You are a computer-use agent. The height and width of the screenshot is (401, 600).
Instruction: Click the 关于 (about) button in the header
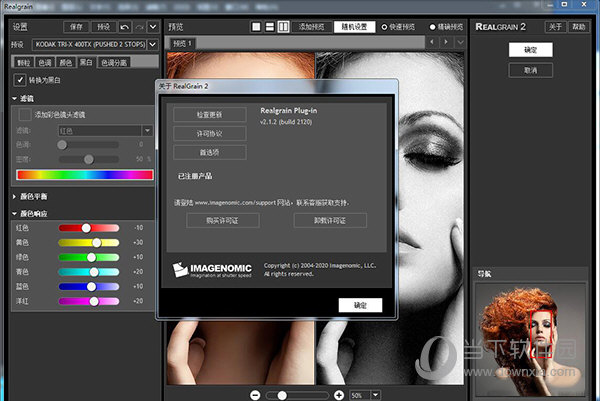click(555, 27)
